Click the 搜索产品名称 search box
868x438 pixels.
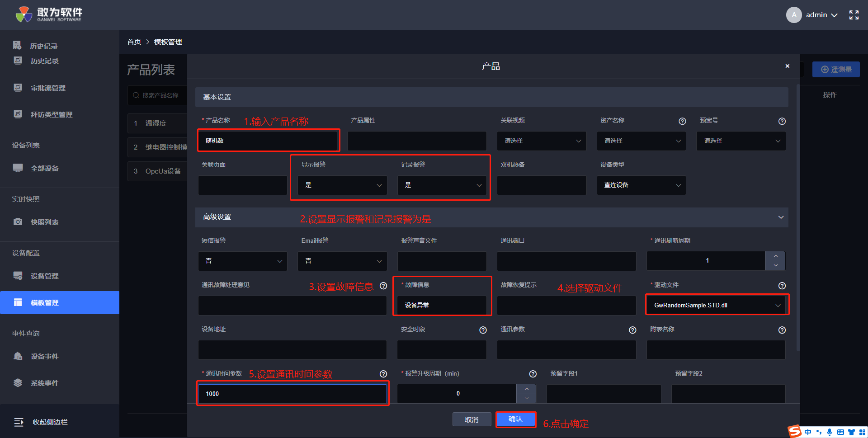(x=158, y=95)
